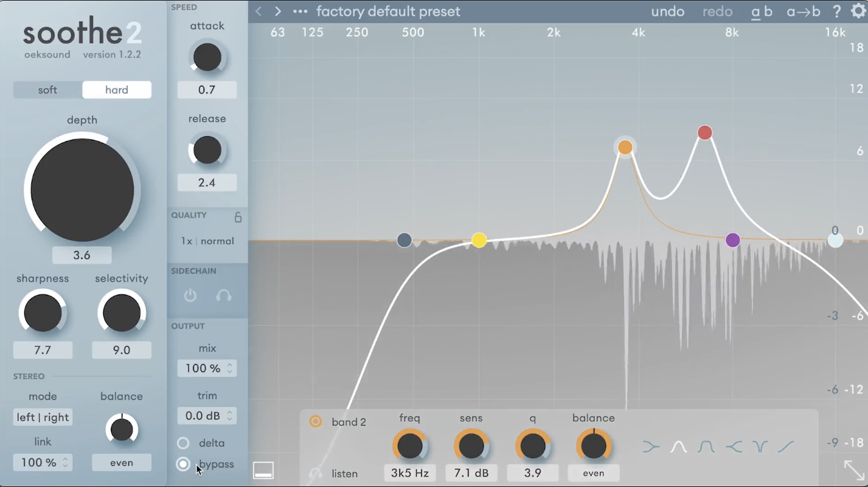The image size is (868, 487).
Task: Step up the mix percentage value
Action: point(229,365)
